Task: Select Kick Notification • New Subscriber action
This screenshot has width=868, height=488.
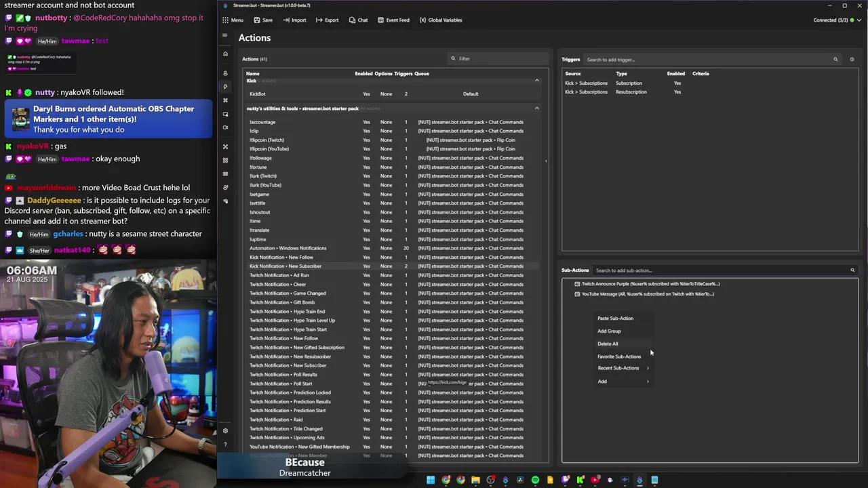Action: 393,266
